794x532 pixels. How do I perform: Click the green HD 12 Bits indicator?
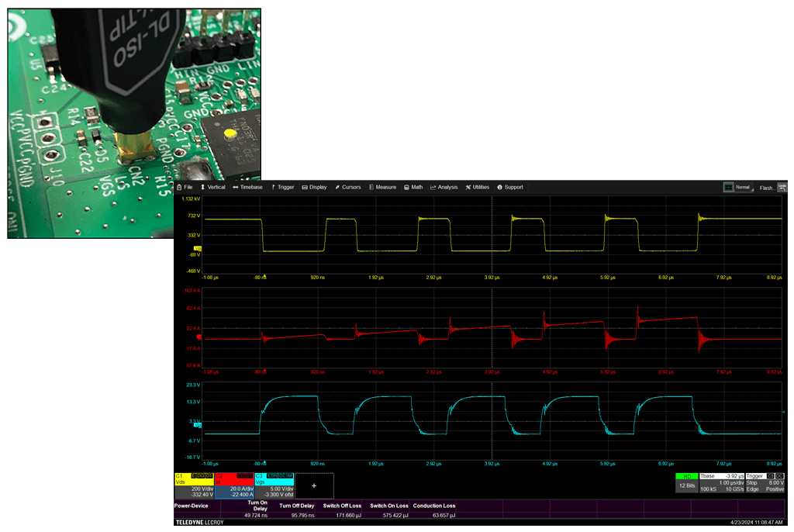pyautogui.click(x=685, y=481)
